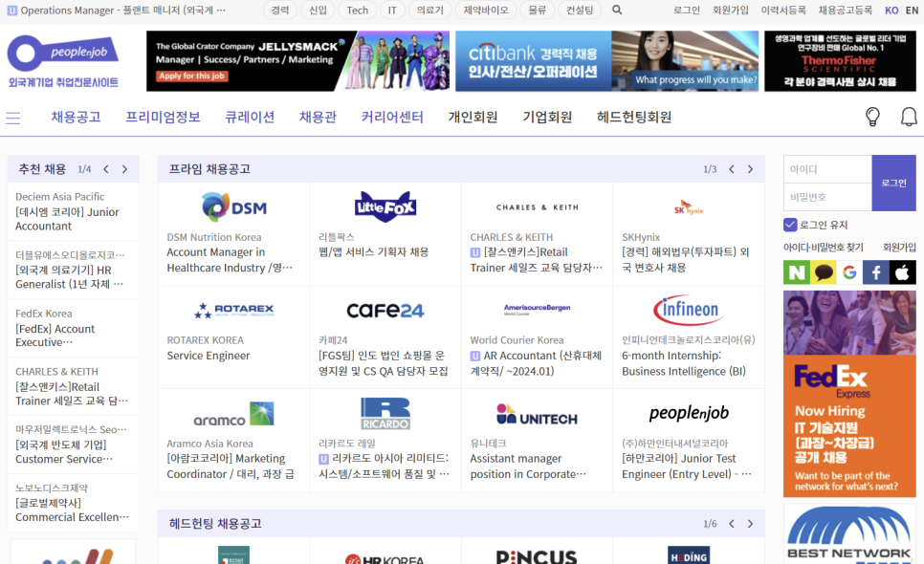Open the Infineon logo

pyautogui.click(x=689, y=310)
